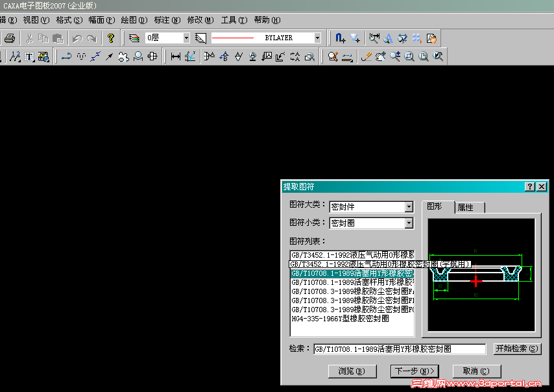
Task: Click the linetype settings icon beside layer box
Action: pyautogui.click(x=200, y=38)
